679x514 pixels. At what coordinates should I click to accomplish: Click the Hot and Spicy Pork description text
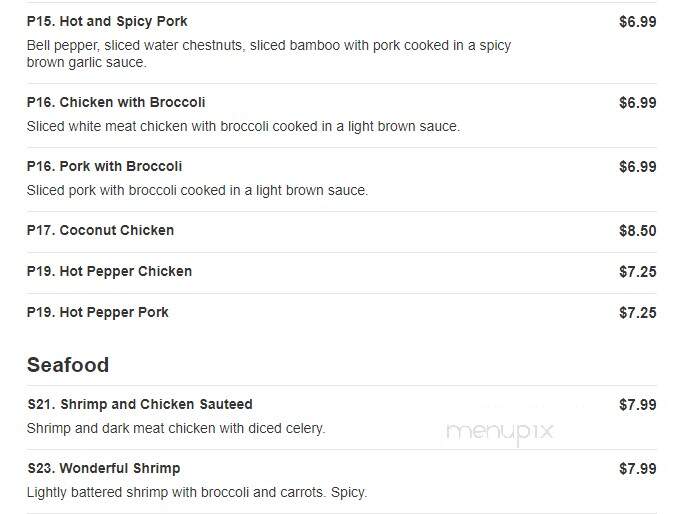coord(269,54)
